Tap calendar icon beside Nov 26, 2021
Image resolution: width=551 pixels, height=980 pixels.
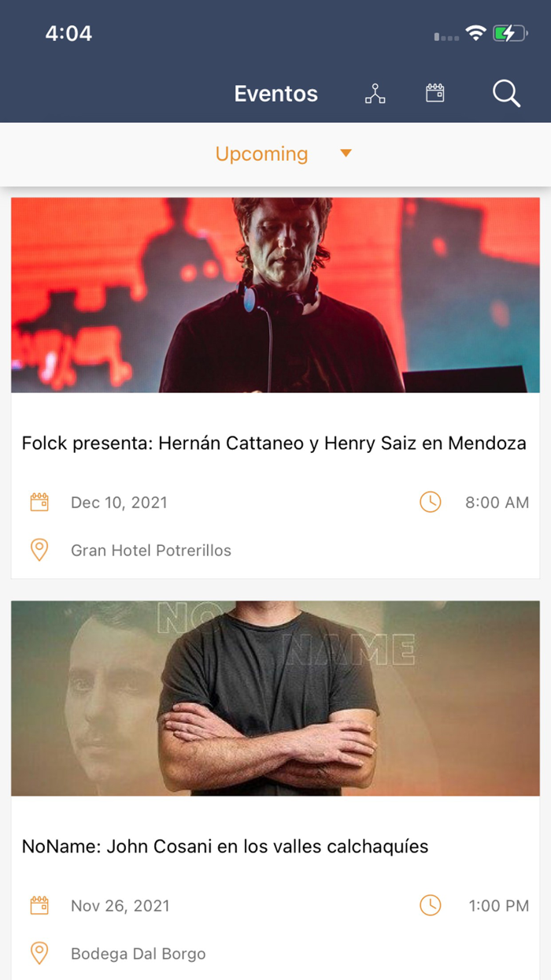(x=39, y=905)
